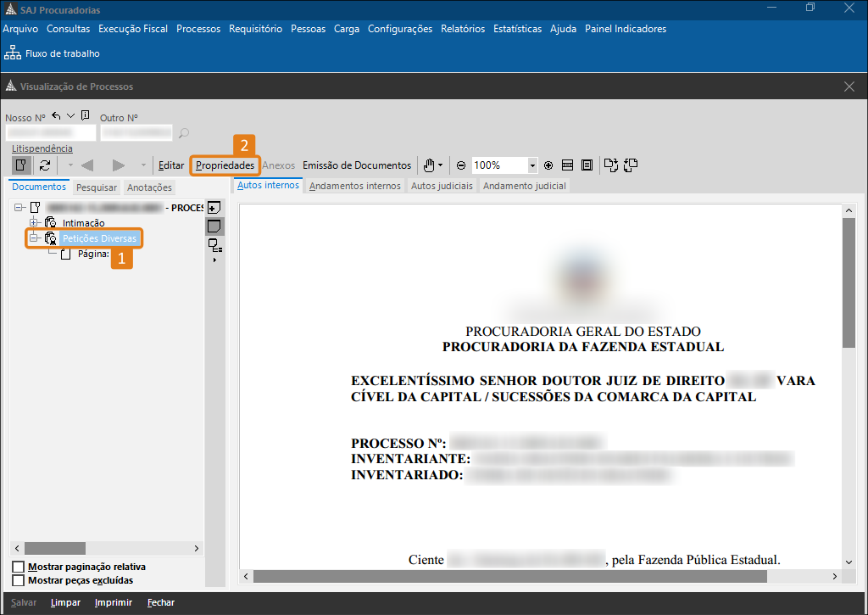The width and height of the screenshot is (868, 615).
Task: Open the Execução Fiscal menu
Action: coord(133,29)
